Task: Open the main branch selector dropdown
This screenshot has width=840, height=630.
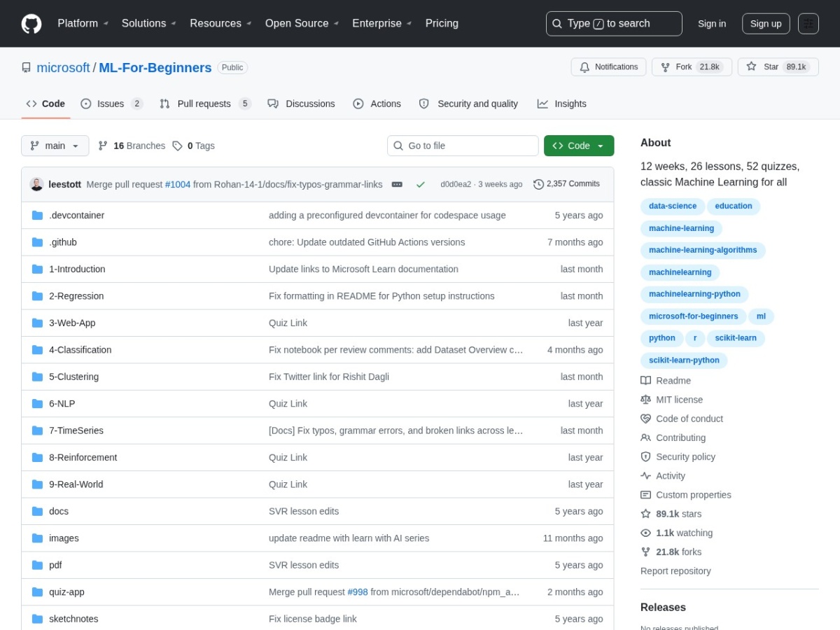Action: point(55,146)
